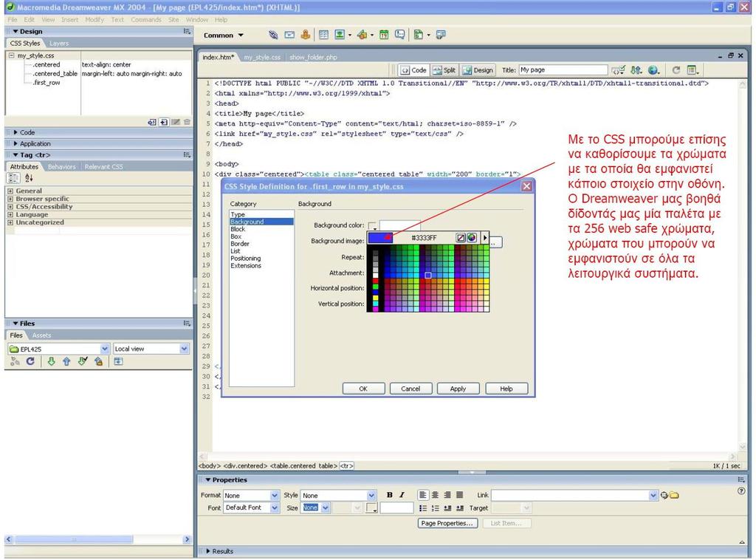Open the Default Font dropdown
756x560 pixels.
tap(275, 508)
